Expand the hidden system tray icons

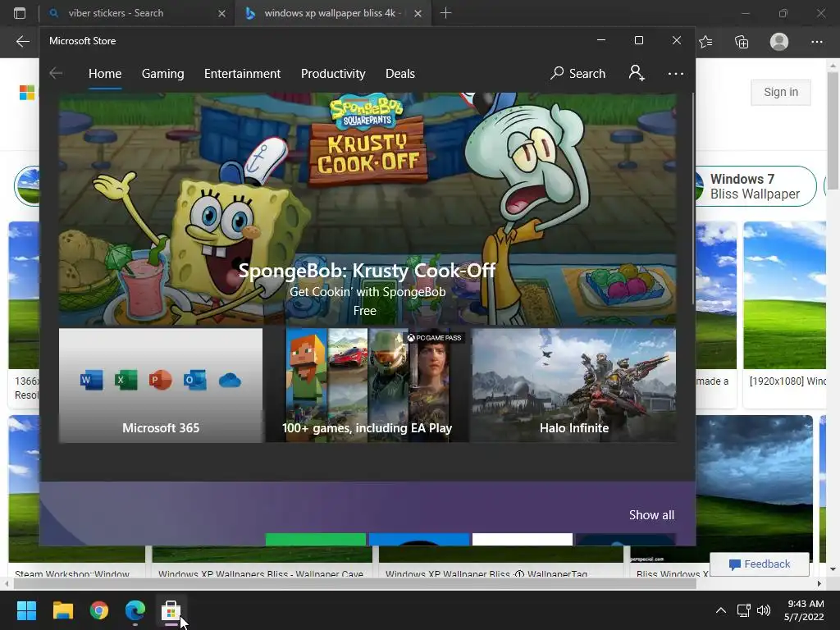pos(721,610)
